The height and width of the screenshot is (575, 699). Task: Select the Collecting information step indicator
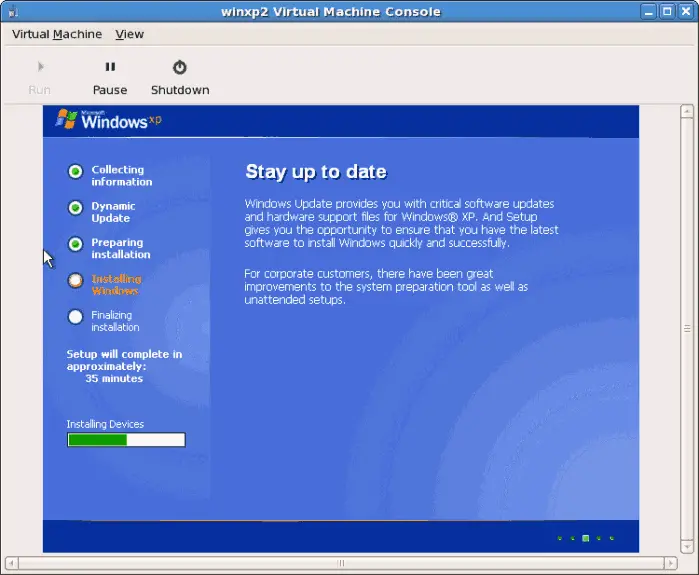(75, 172)
